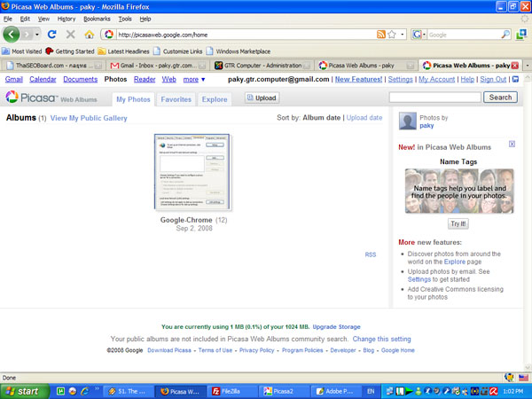Open the View menu

point(43,19)
